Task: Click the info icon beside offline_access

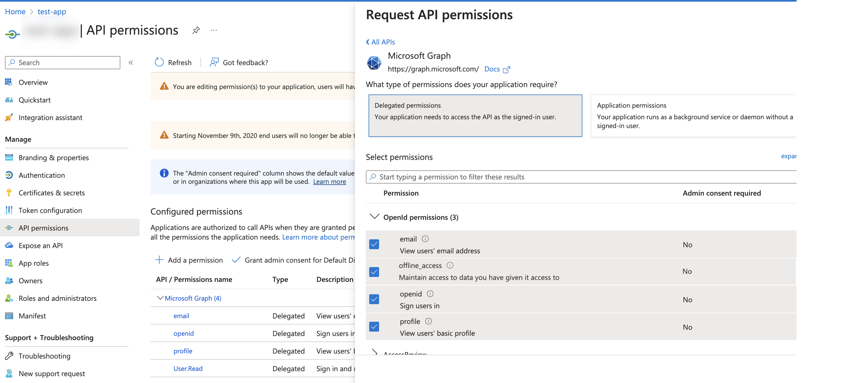Action: click(450, 265)
